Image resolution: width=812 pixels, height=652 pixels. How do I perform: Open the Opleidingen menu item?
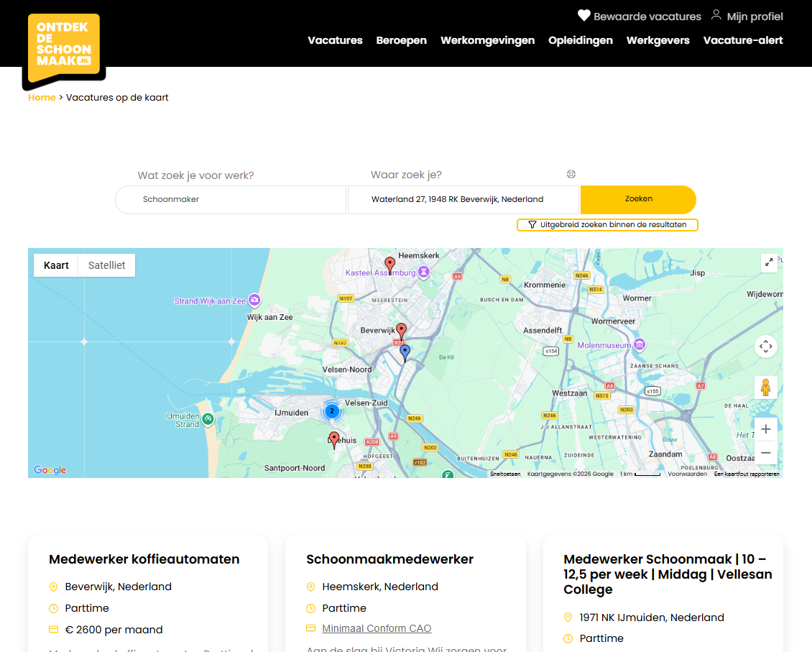tap(581, 40)
